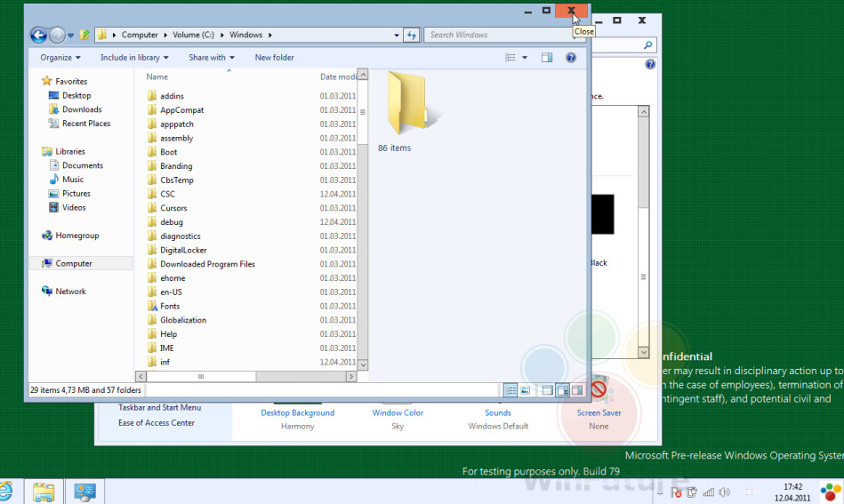Image resolution: width=844 pixels, height=504 pixels.
Task: Select the Fonts folder
Action: point(163,306)
